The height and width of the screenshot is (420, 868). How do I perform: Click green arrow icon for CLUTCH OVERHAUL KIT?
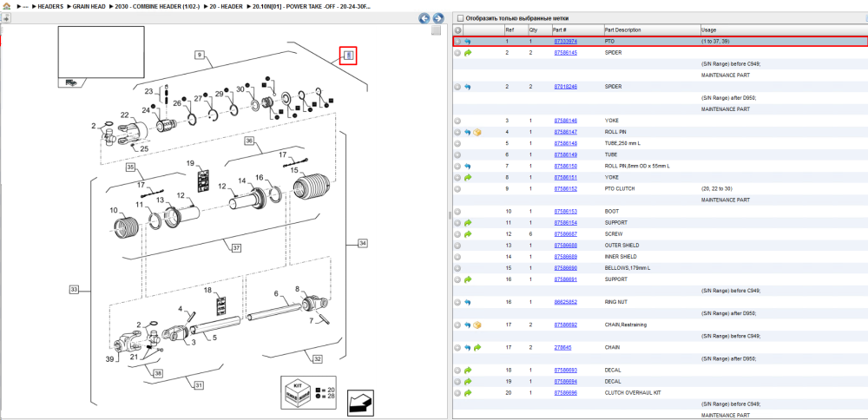coord(468,393)
